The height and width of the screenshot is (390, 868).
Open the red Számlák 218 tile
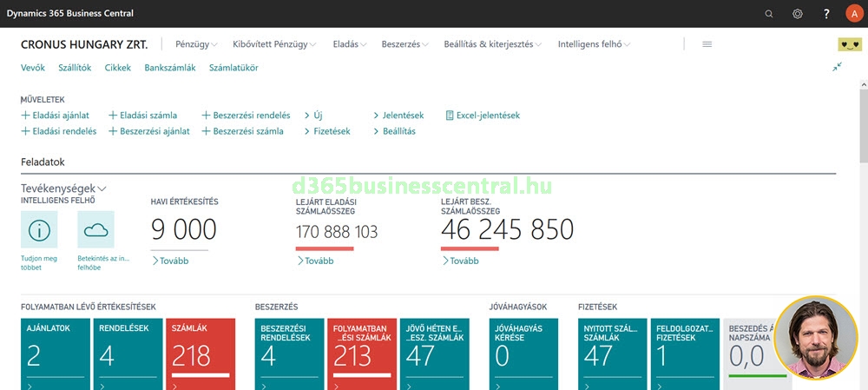(x=200, y=352)
